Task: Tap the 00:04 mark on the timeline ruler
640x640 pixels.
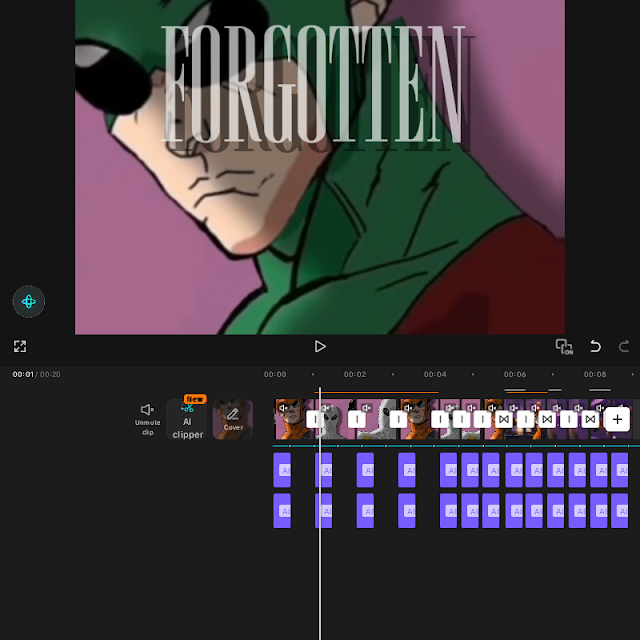Action: tap(435, 374)
